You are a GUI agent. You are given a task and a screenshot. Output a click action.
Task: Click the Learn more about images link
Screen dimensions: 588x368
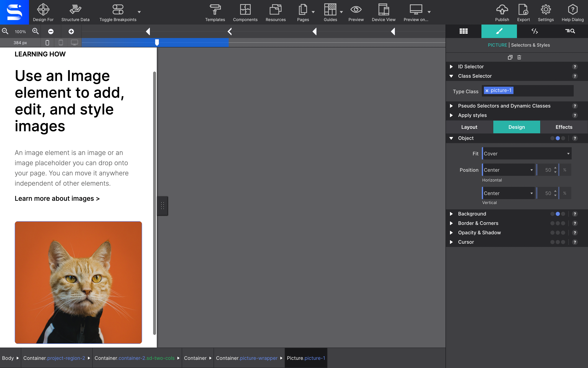pyautogui.click(x=57, y=199)
